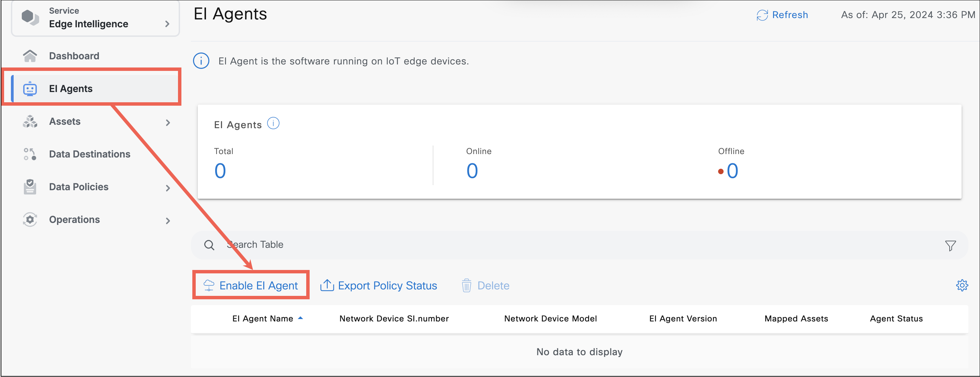Click the EI Agent Name sort arrow

coord(300,318)
